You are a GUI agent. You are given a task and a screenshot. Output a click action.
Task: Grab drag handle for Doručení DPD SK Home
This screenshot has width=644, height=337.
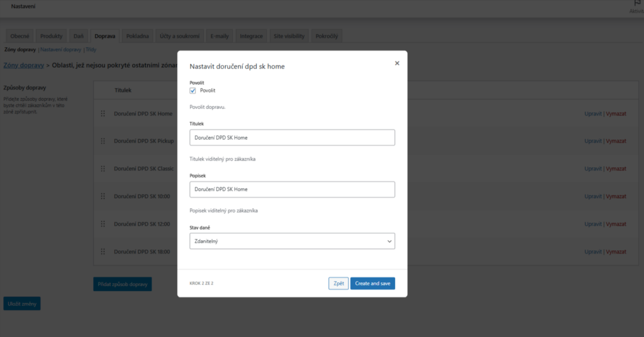(x=103, y=114)
